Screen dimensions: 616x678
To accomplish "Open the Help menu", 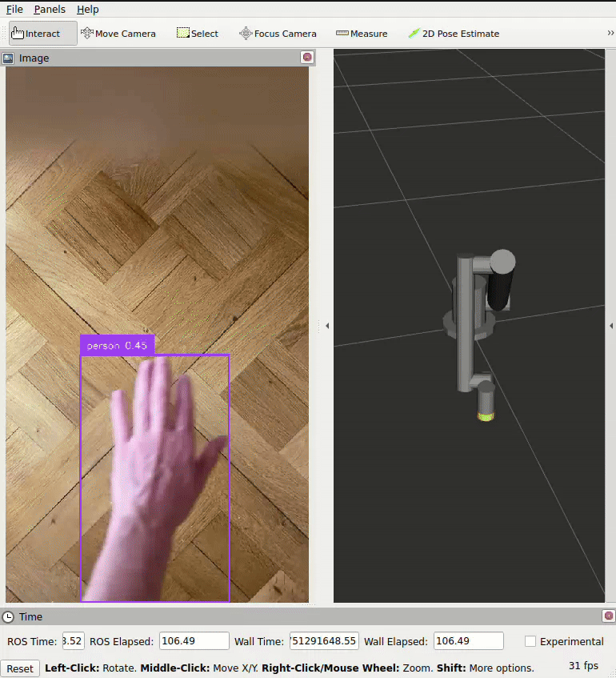I will click(88, 9).
